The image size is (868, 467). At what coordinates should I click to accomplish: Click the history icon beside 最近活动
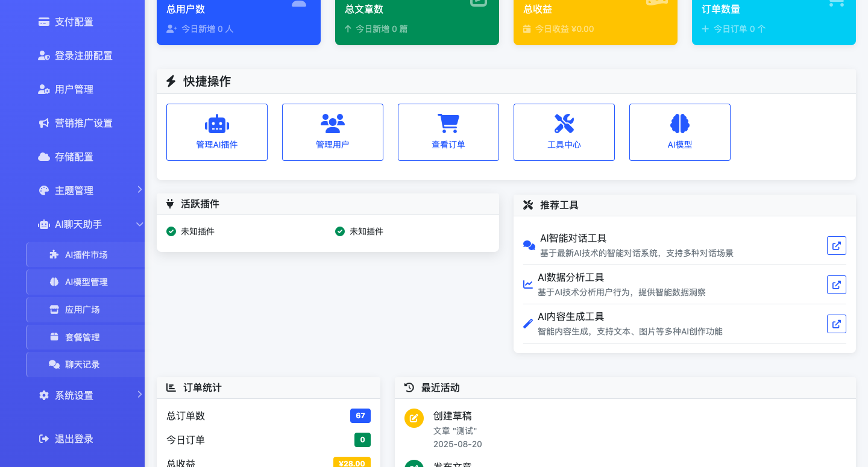pos(409,387)
